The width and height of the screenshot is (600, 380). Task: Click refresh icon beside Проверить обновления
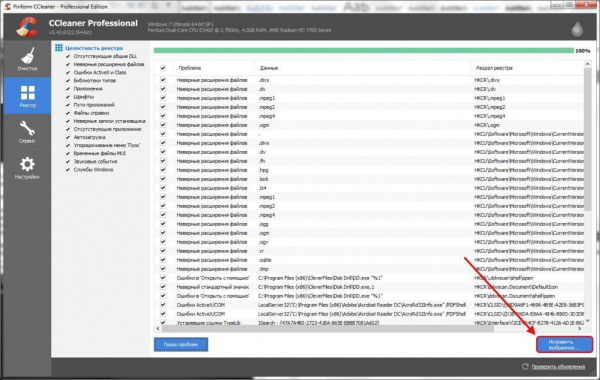[525, 366]
